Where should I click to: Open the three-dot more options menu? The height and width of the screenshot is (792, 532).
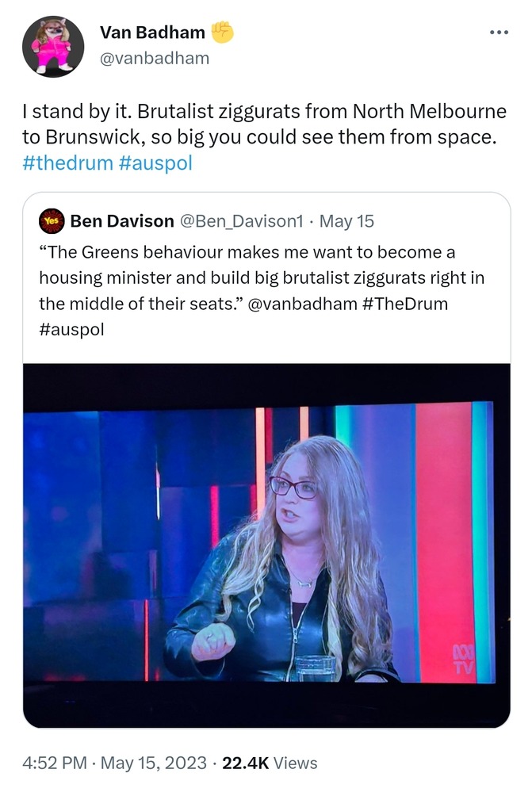tap(498, 33)
